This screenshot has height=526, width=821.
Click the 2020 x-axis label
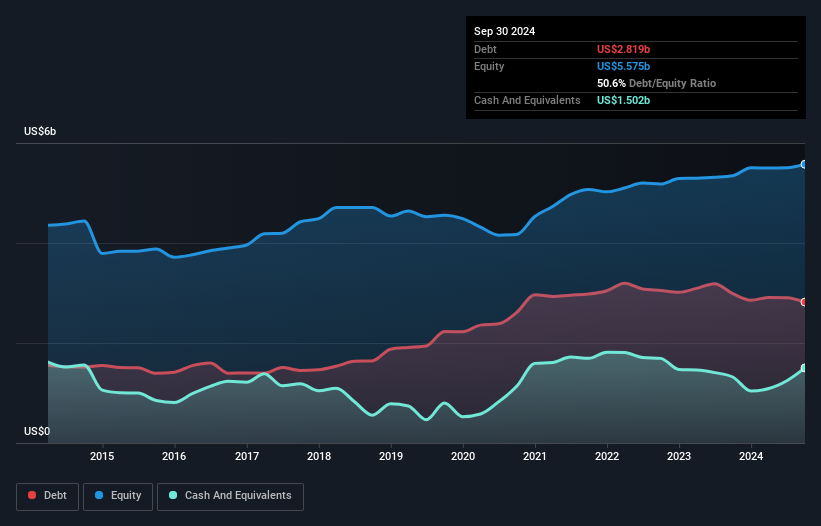(x=463, y=456)
